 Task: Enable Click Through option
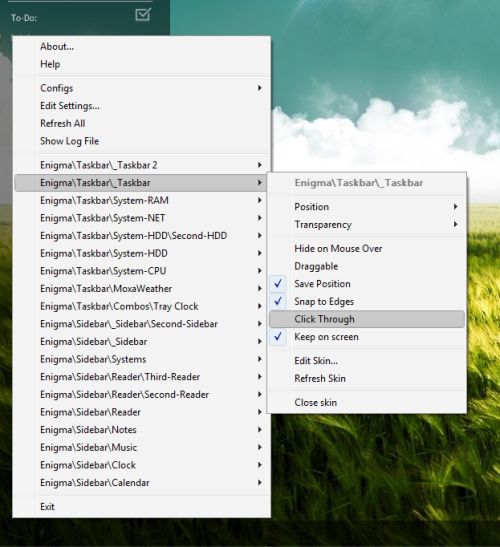click(367, 319)
